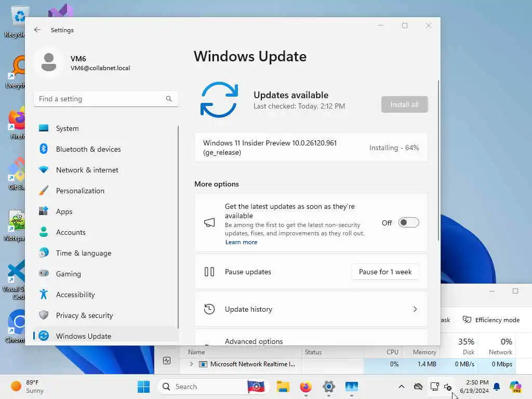
Task: Open Accessibility settings category
Action: pos(106,295)
